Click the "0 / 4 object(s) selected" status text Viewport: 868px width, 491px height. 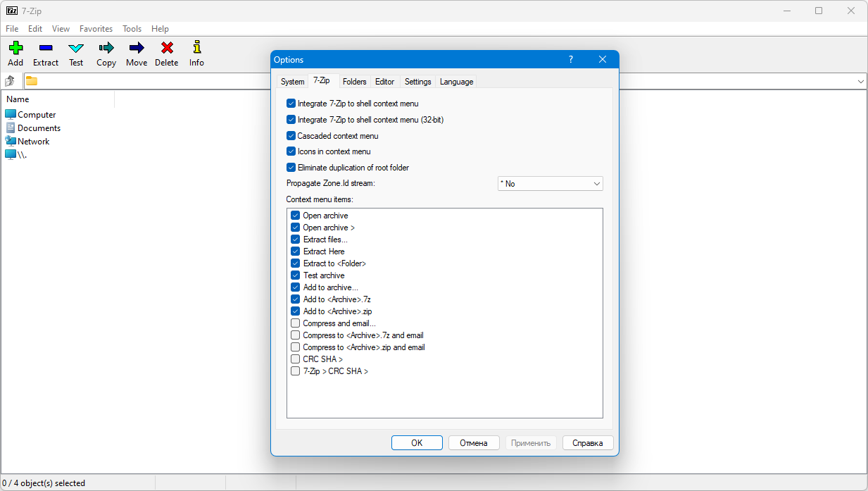(44, 483)
